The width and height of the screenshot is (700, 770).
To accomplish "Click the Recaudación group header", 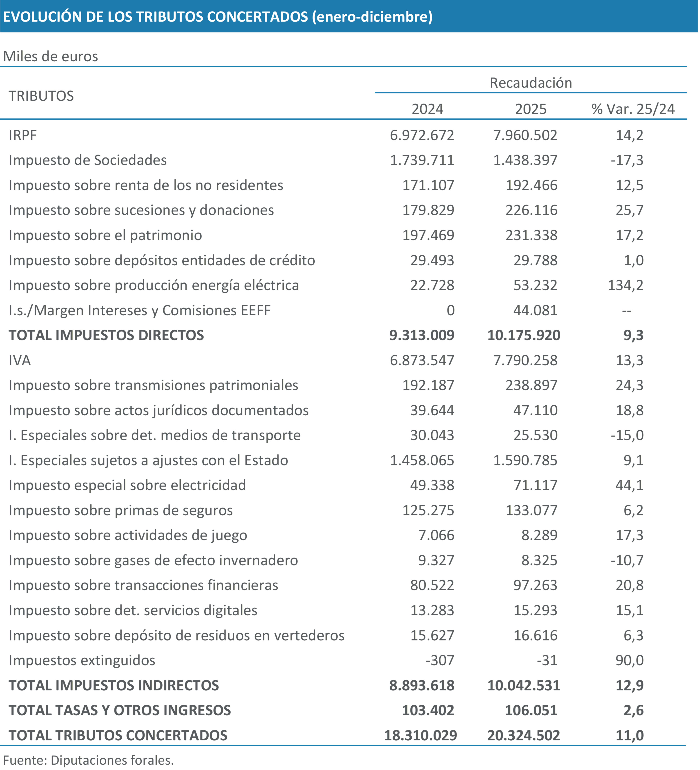I will (531, 83).
